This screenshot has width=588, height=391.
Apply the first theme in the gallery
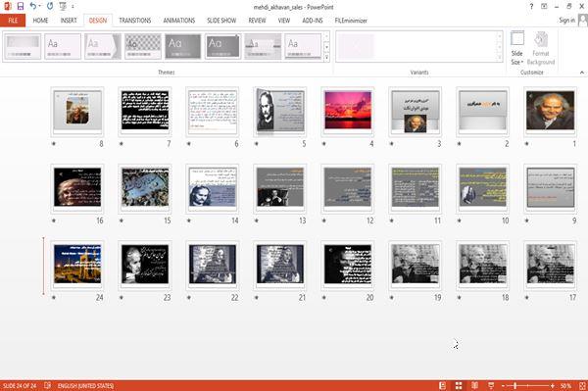click(x=23, y=46)
